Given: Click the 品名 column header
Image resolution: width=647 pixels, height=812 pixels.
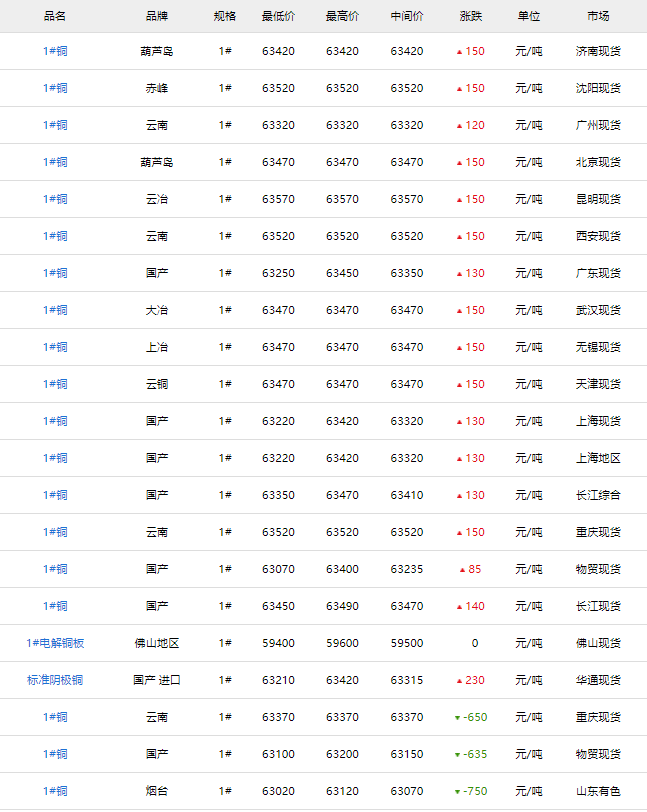Looking at the screenshot, I should 55,16.
